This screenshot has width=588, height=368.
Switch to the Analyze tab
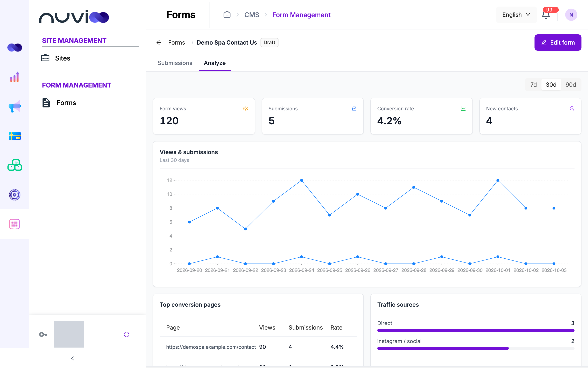coord(215,63)
